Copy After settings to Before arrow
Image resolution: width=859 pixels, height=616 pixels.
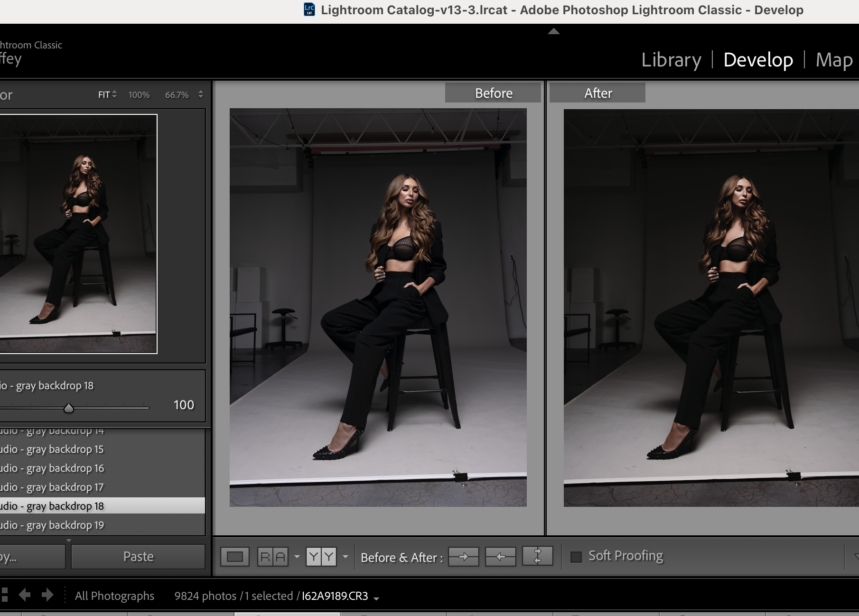pyautogui.click(x=501, y=557)
